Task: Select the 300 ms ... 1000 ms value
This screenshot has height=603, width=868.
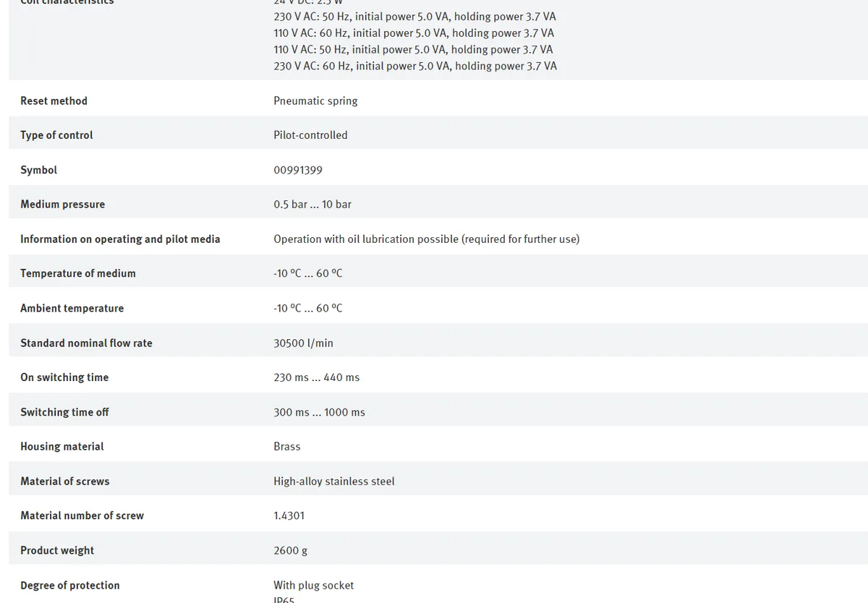Action: 319,412
